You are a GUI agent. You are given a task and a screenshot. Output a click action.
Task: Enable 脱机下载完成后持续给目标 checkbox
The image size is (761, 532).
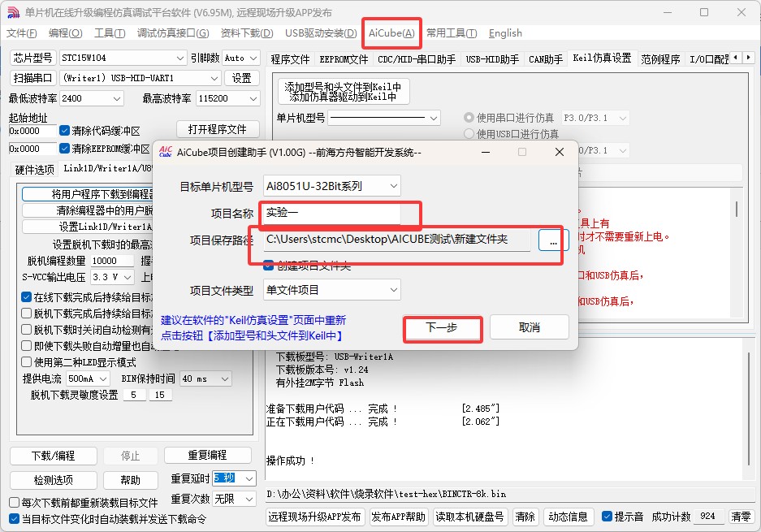(27, 313)
